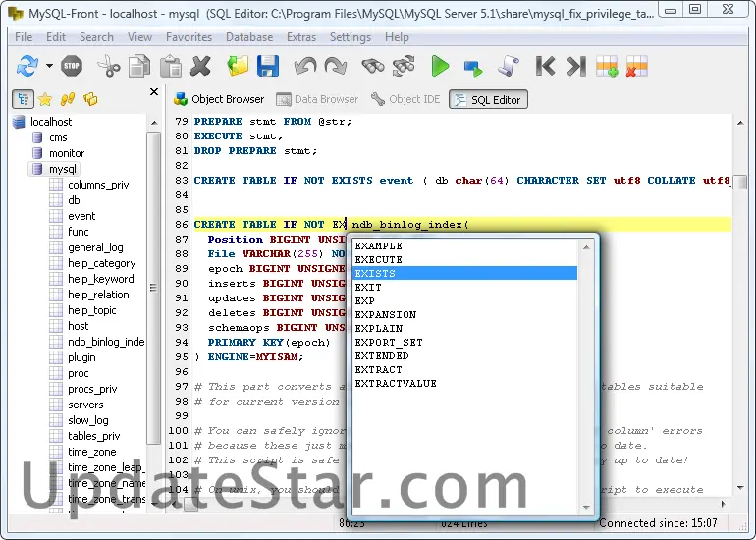Click the STOP toolbar button
Screen dimensions: 756x540
click(x=72, y=66)
